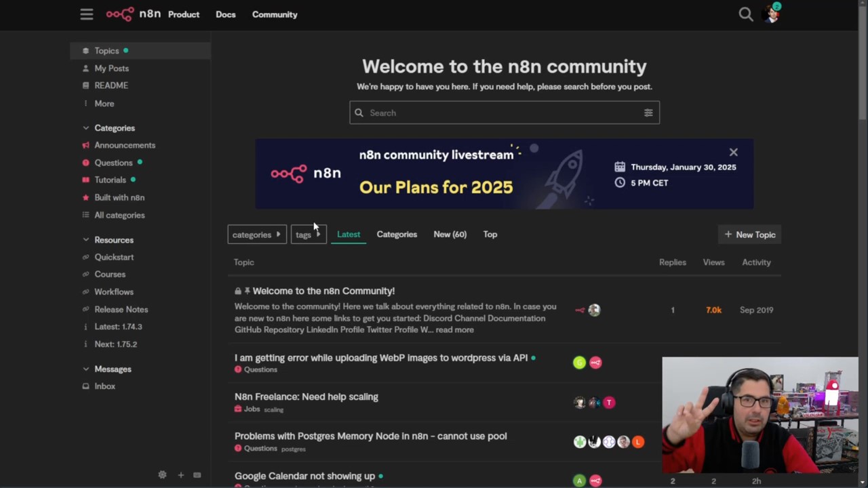Click the n8n logo in livestream banner
868x488 pixels.
pyautogui.click(x=306, y=174)
